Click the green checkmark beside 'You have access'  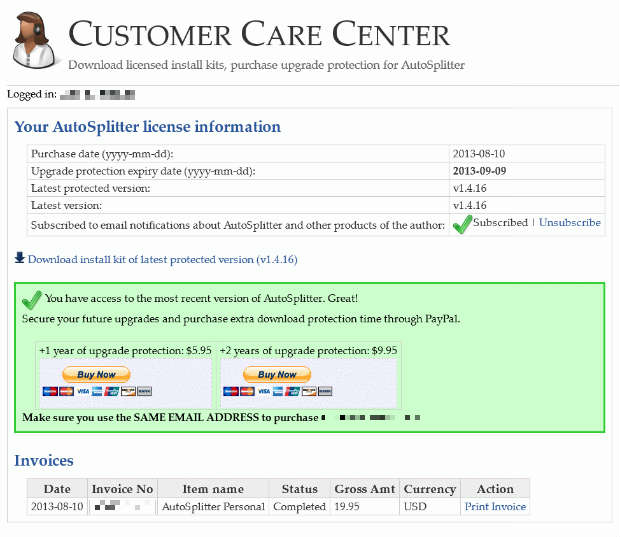pyautogui.click(x=32, y=300)
